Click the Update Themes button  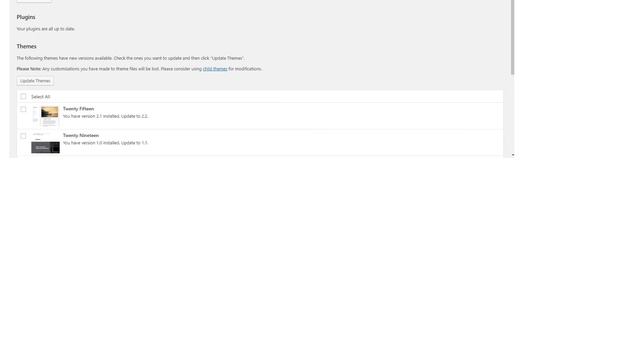35,81
